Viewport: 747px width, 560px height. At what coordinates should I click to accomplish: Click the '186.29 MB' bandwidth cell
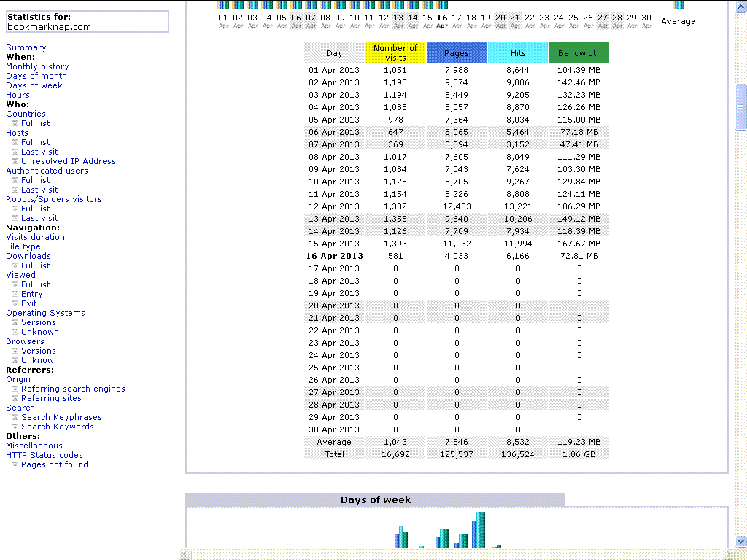tap(578, 206)
